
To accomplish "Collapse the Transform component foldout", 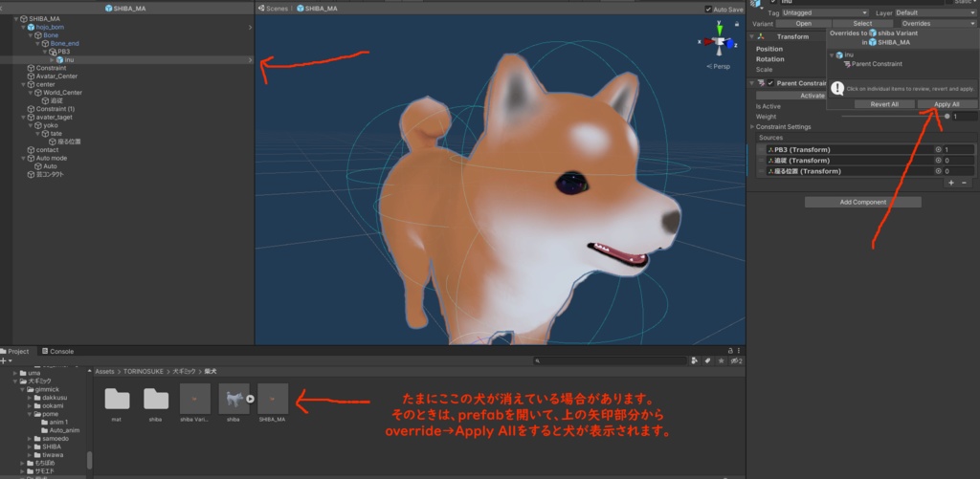I will tap(752, 37).
